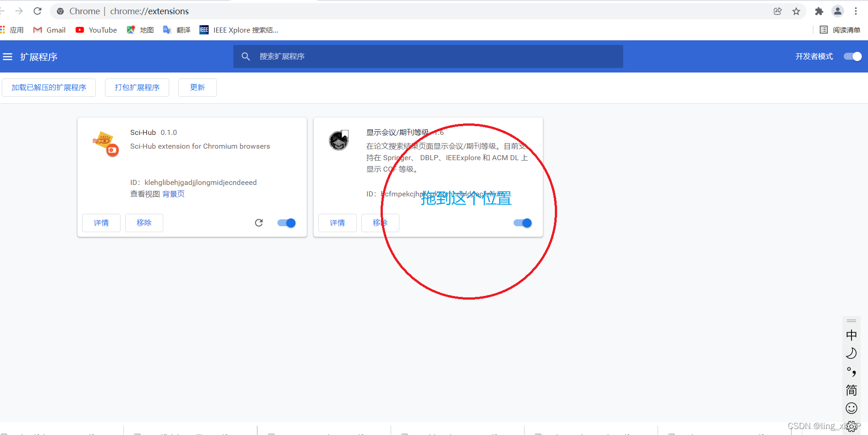
Task: Open Sci-Hub 背景页 link
Action: pyautogui.click(x=174, y=194)
